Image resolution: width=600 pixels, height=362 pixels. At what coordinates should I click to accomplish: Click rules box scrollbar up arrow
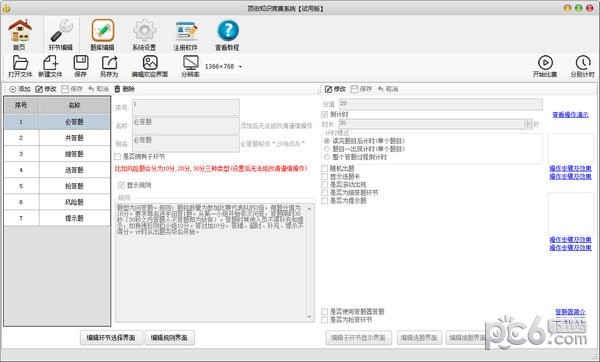click(x=309, y=208)
